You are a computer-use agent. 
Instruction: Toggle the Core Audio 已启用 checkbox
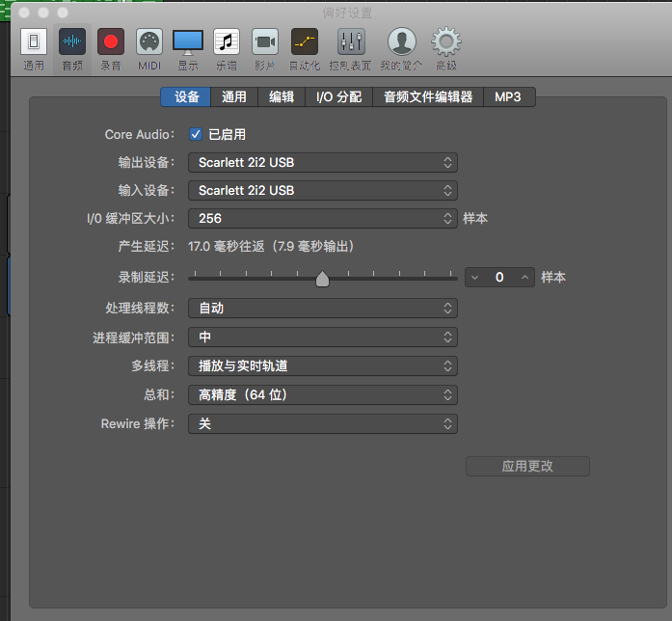click(x=196, y=134)
